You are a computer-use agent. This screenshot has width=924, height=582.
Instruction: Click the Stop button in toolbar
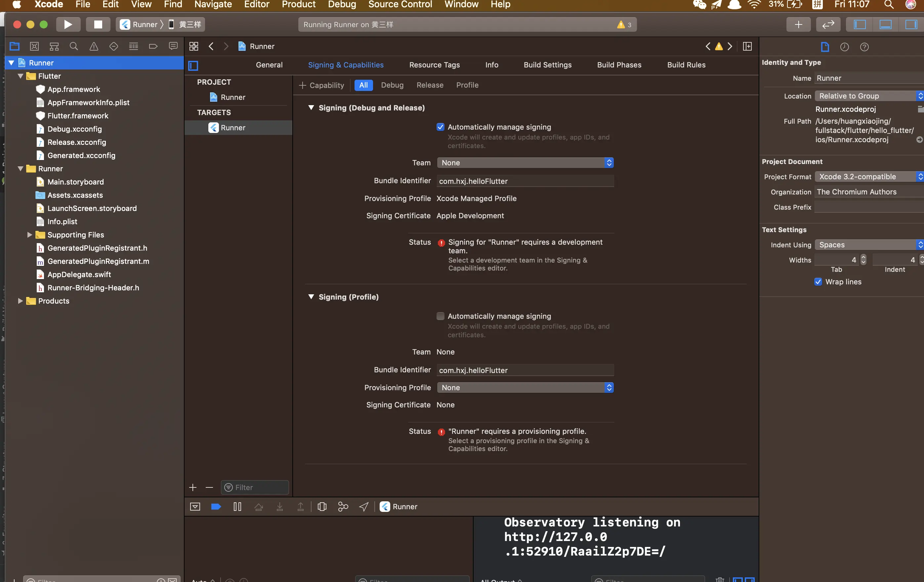click(x=98, y=24)
